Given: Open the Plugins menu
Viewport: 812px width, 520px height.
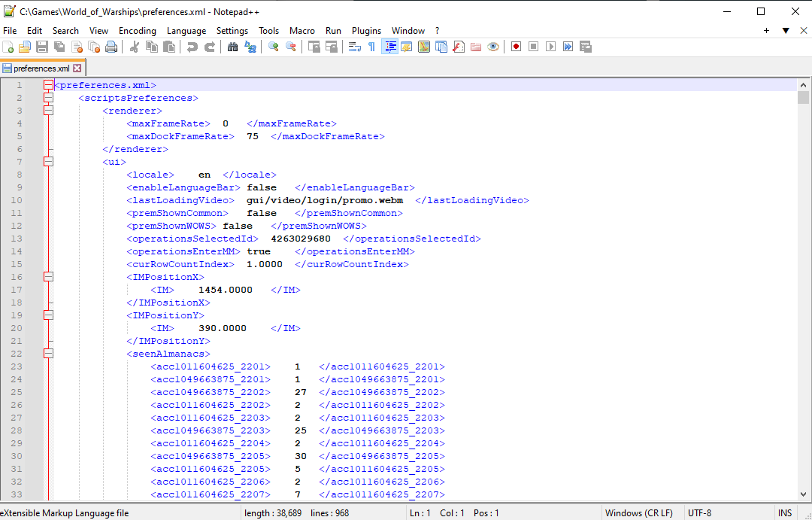Looking at the screenshot, I should [366, 31].
